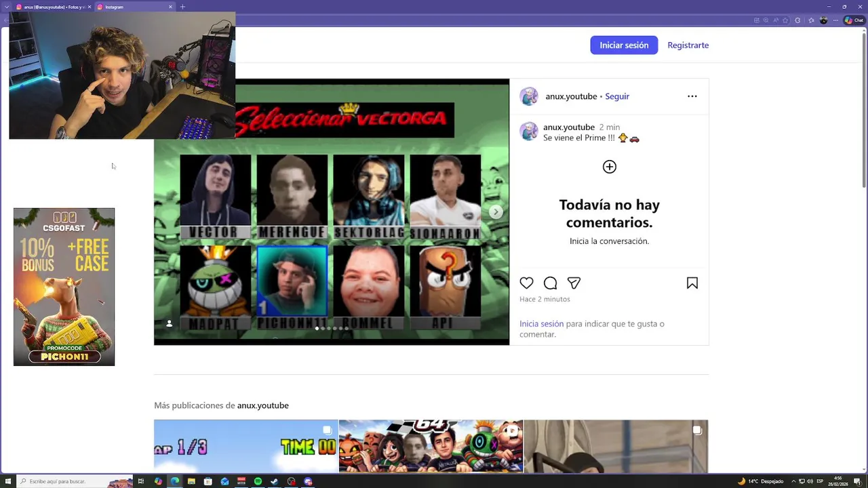Open Copilot icon in the taskbar
The height and width of the screenshot is (488, 868).
pyautogui.click(x=158, y=481)
